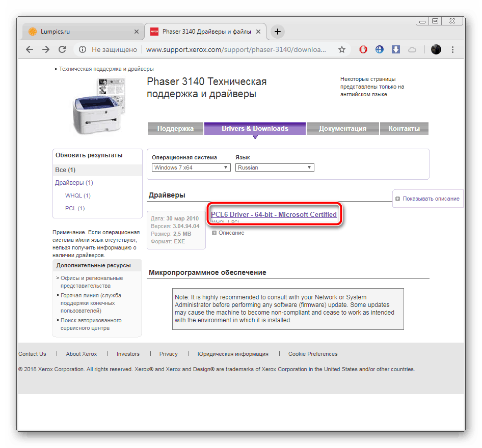
Task: Click the address bar URL field
Action: (234, 49)
